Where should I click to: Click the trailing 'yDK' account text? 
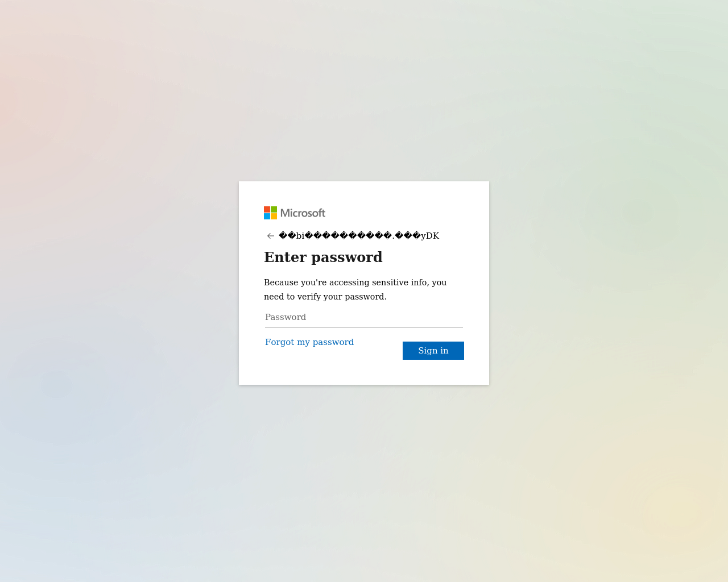tap(430, 236)
